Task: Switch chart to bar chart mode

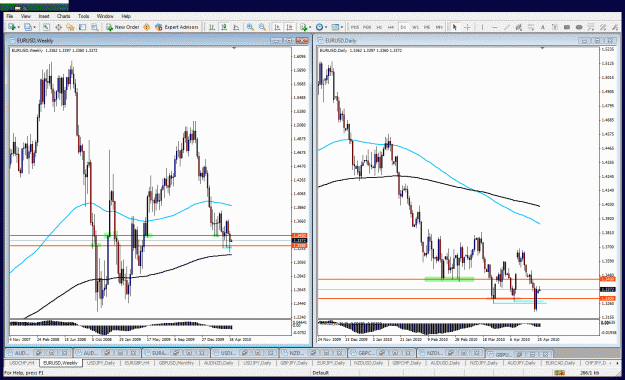Action: click(x=212, y=27)
